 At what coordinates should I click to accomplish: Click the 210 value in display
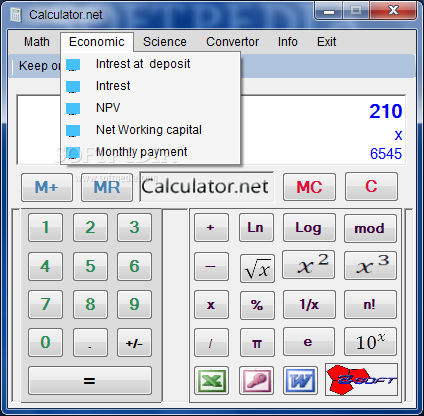pyautogui.click(x=386, y=111)
